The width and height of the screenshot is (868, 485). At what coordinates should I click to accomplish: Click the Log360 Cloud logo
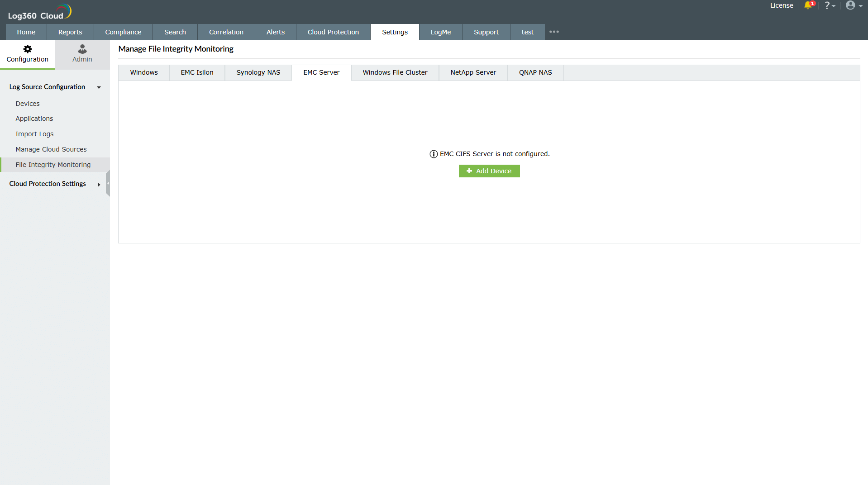point(38,11)
